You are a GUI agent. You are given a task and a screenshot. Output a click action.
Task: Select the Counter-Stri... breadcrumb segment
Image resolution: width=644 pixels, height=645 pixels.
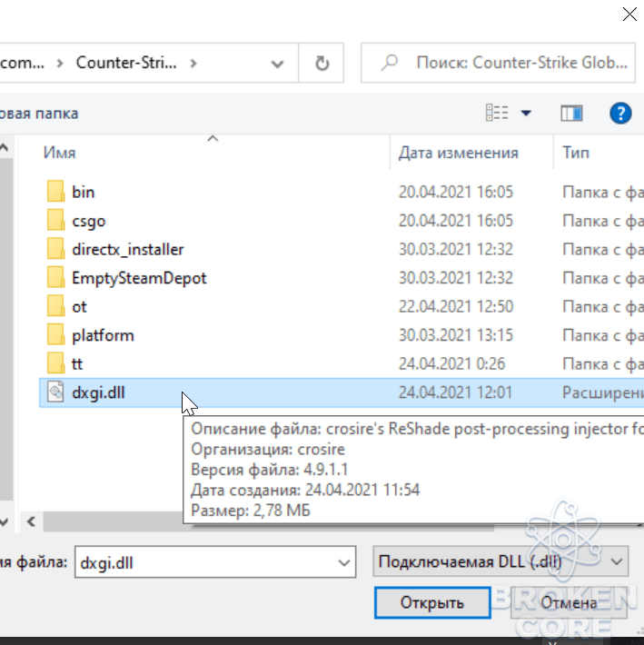(x=126, y=63)
